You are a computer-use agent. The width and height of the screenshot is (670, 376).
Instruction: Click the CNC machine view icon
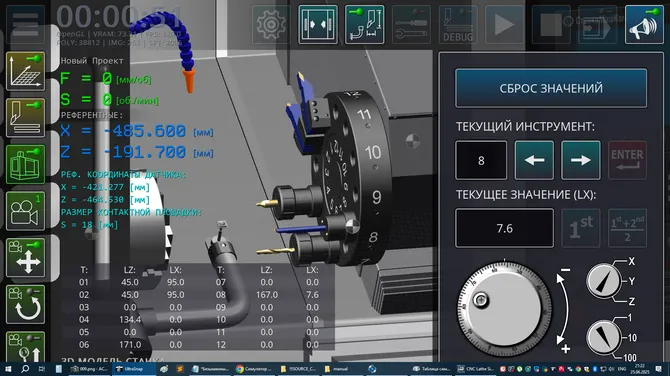(26, 164)
